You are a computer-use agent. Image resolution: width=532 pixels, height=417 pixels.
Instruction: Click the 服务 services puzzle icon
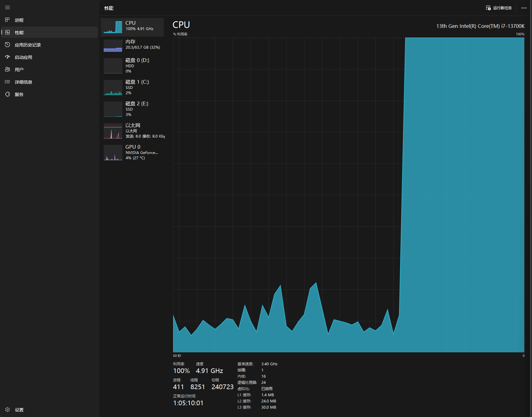point(7,94)
